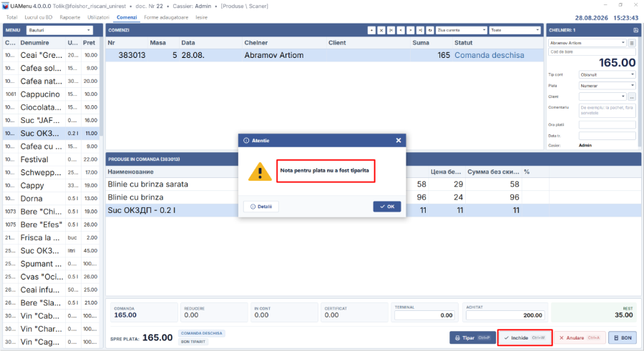Switch to the Comenzi tab

127,17
